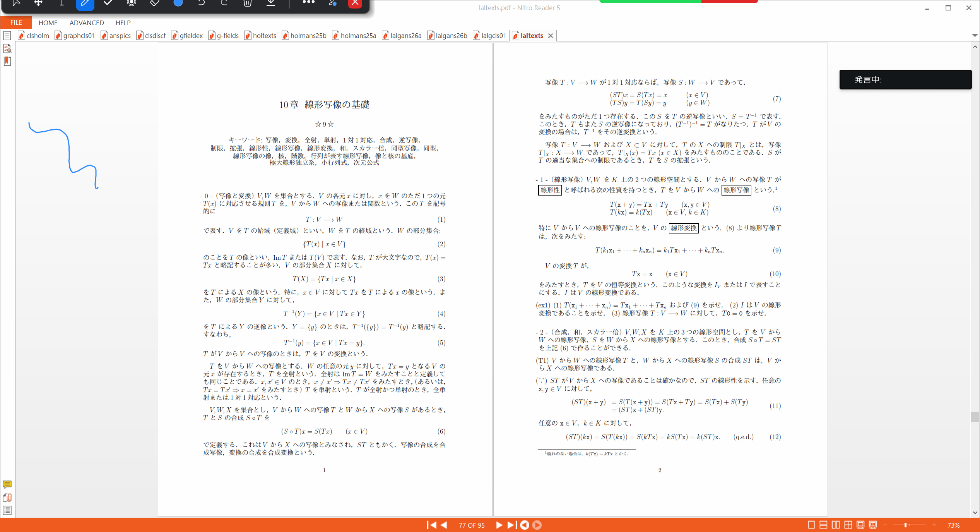980x532 pixels.
Task: Switch to single page view
Action: [811, 525]
